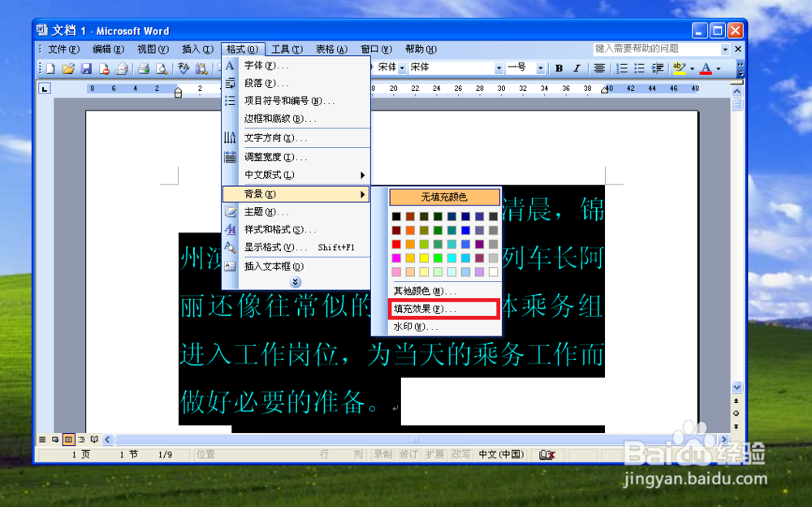Expand the 中文版式 submenu
Image resolution: width=812 pixels, height=507 pixels.
296,175
